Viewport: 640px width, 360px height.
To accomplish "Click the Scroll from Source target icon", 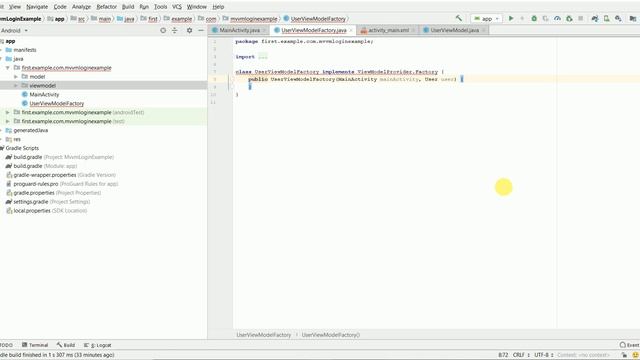I will pos(163,30).
